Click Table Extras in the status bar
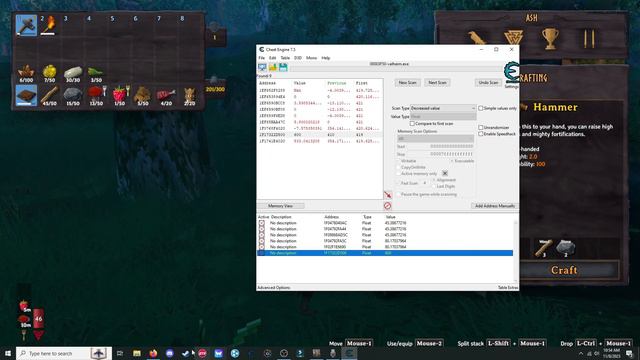 pyautogui.click(x=508, y=288)
